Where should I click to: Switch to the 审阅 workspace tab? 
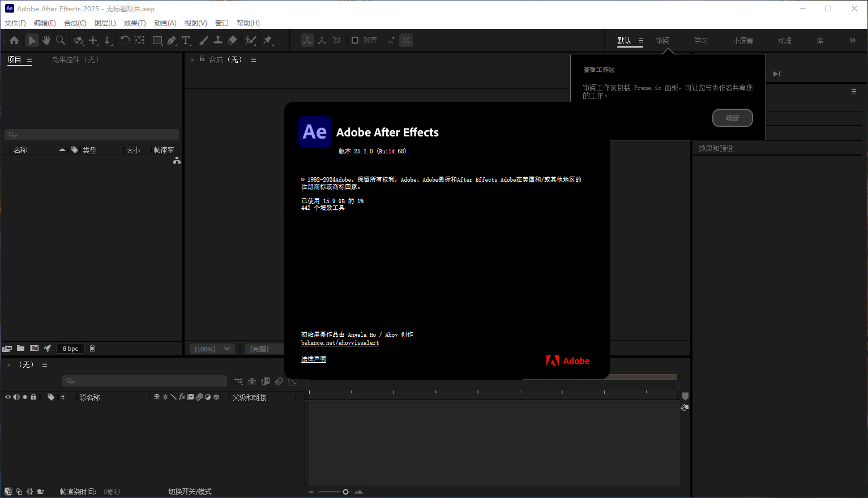[663, 41]
